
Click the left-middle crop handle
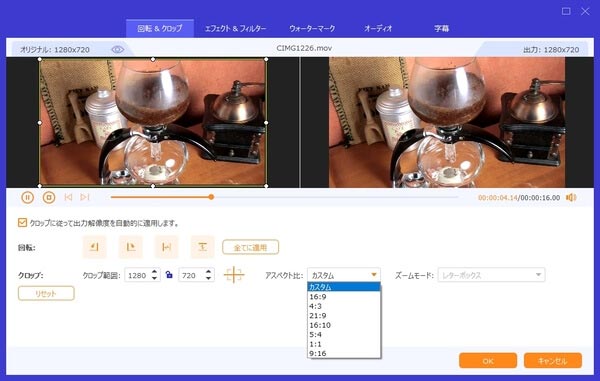pos(40,123)
